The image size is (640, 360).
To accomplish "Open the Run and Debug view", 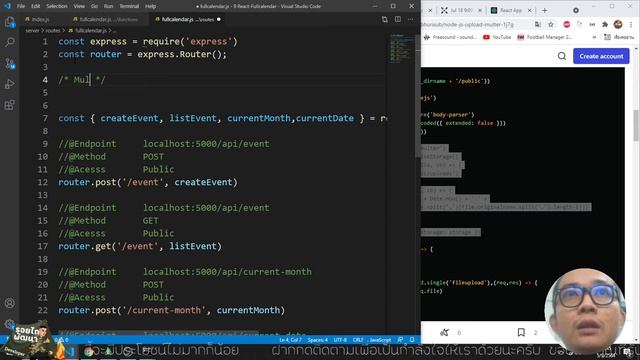I will tap(9, 84).
